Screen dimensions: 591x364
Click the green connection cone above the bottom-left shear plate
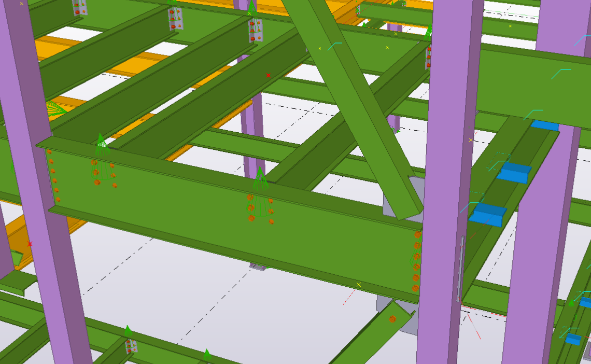[x=128, y=331]
